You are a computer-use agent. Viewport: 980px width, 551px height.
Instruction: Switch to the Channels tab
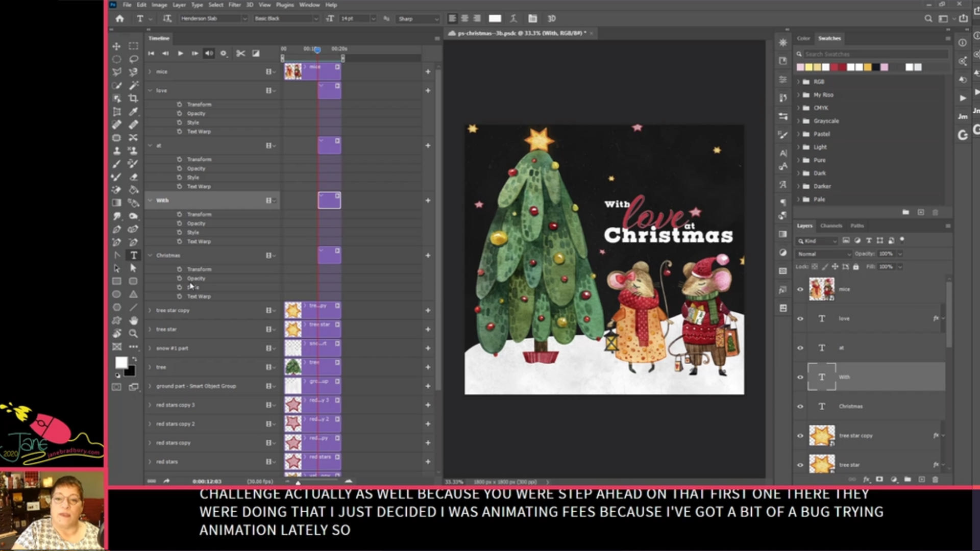(831, 226)
